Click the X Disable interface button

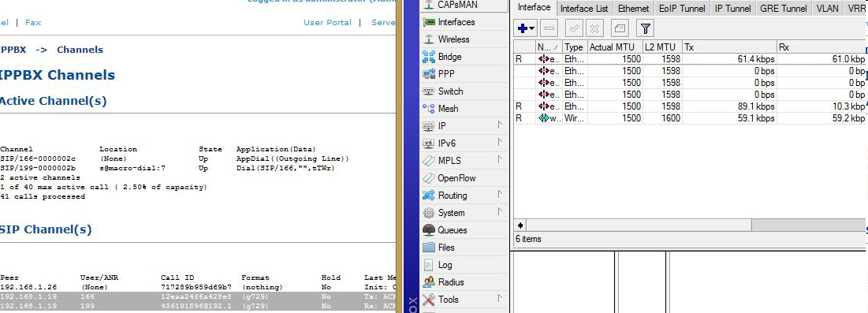click(x=594, y=28)
